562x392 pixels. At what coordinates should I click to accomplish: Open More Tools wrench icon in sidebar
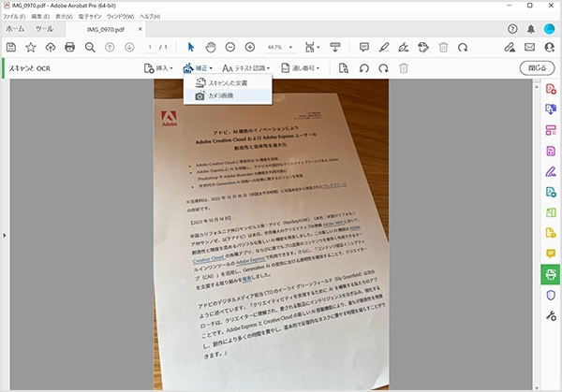[551, 315]
